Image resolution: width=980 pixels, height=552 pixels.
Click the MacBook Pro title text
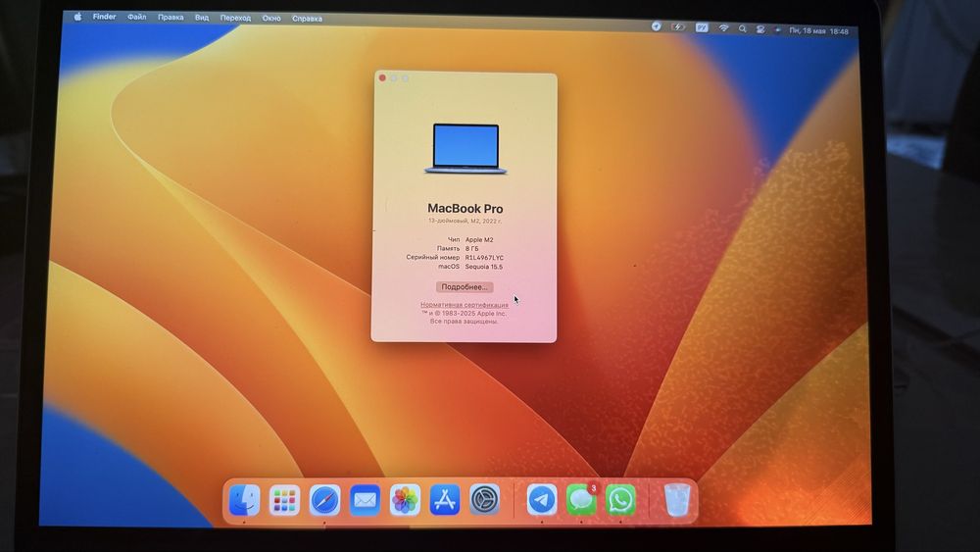coord(465,209)
